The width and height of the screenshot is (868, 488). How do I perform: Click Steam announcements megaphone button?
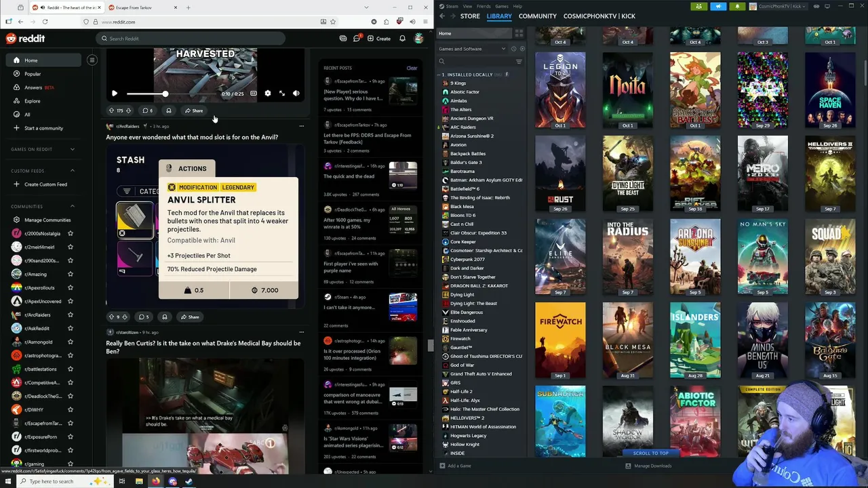(718, 6)
